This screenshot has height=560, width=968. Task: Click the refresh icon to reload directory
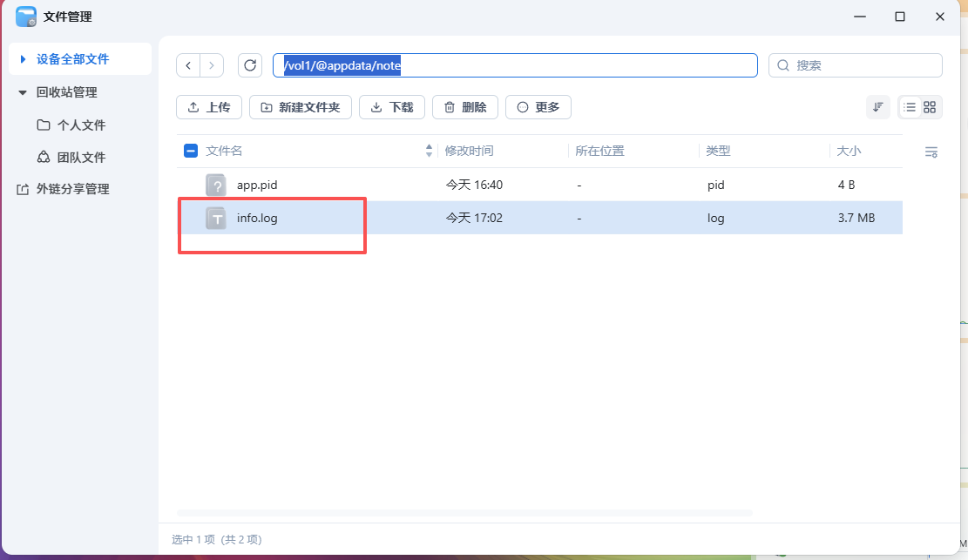pos(251,64)
